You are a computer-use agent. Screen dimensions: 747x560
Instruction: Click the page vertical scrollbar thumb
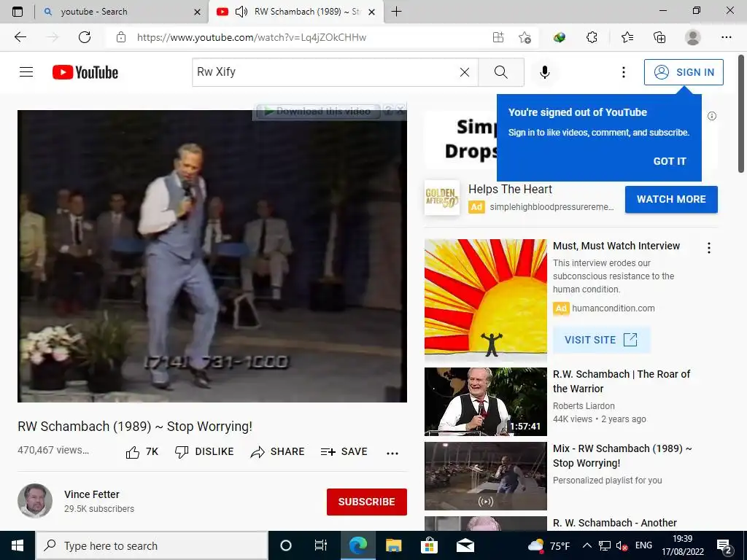pyautogui.click(x=741, y=114)
